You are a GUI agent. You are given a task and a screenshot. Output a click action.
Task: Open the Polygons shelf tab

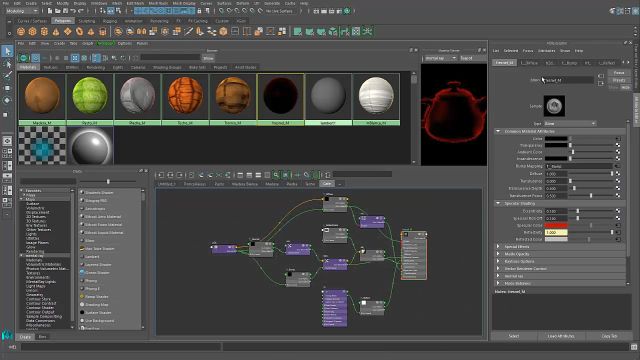coord(62,20)
